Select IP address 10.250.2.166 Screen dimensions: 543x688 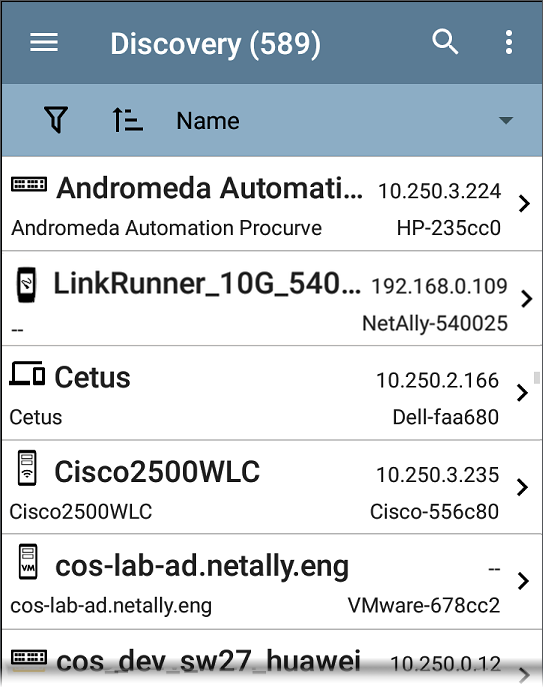coord(438,380)
